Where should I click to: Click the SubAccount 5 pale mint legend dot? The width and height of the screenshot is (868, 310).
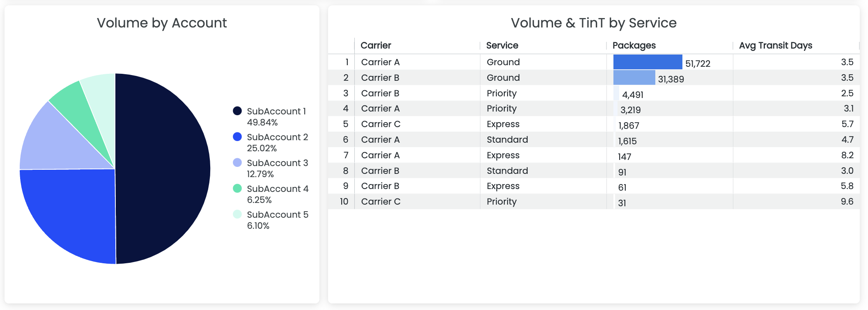237,214
